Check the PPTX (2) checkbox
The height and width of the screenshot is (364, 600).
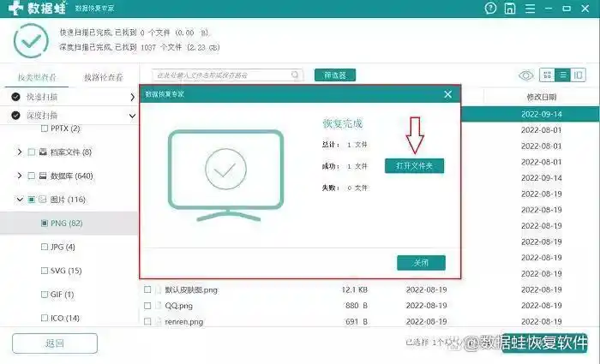(45, 128)
